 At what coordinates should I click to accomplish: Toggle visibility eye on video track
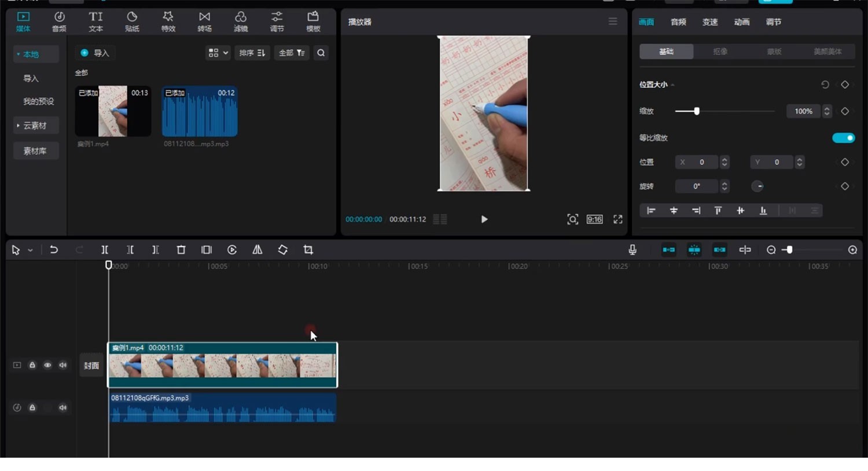click(x=47, y=365)
